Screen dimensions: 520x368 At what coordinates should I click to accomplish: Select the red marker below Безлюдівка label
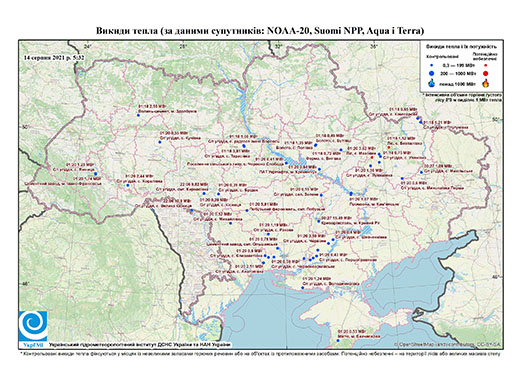pyautogui.click(x=389, y=147)
